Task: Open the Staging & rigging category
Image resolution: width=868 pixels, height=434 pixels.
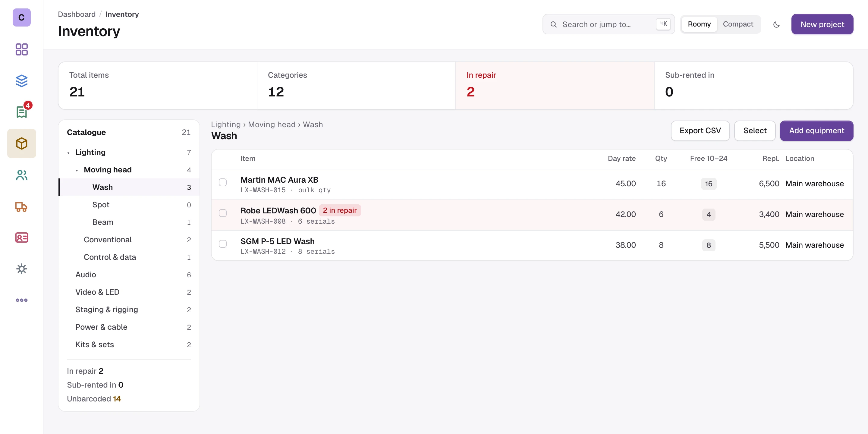Action: (129, 310)
